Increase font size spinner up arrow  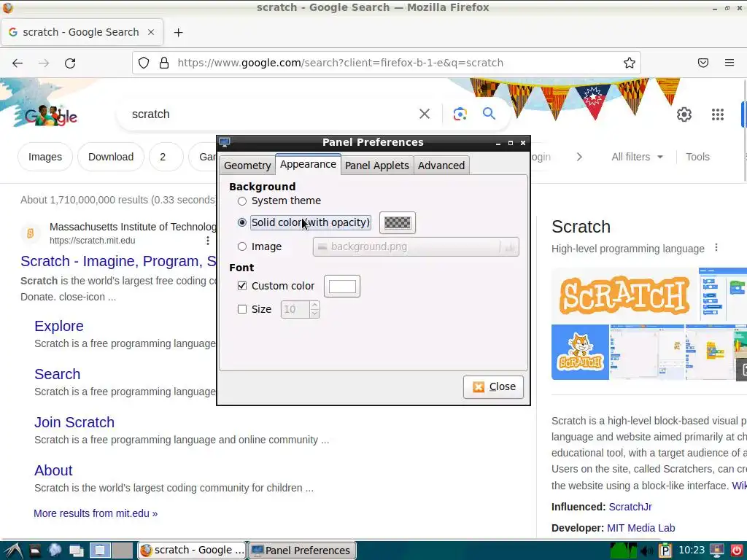(x=314, y=306)
